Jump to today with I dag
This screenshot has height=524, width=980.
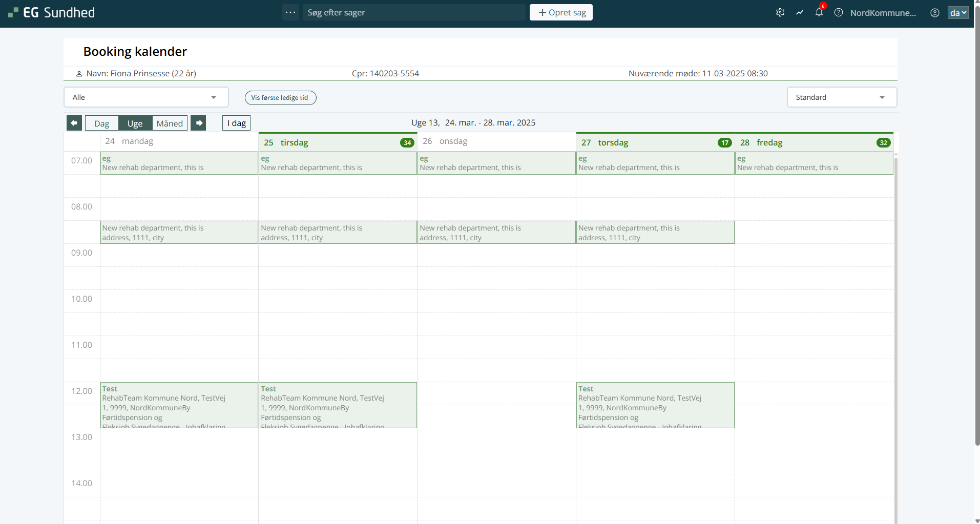click(236, 123)
